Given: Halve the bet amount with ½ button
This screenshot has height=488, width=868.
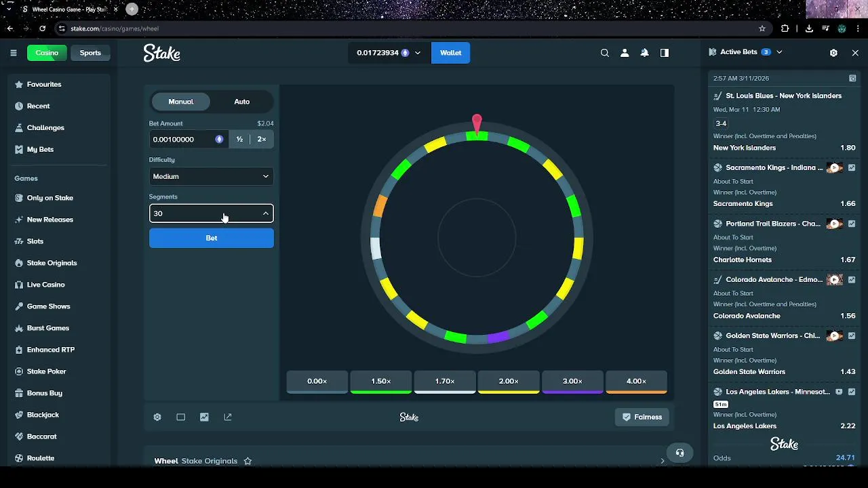Looking at the screenshot, I should [239, 139].
